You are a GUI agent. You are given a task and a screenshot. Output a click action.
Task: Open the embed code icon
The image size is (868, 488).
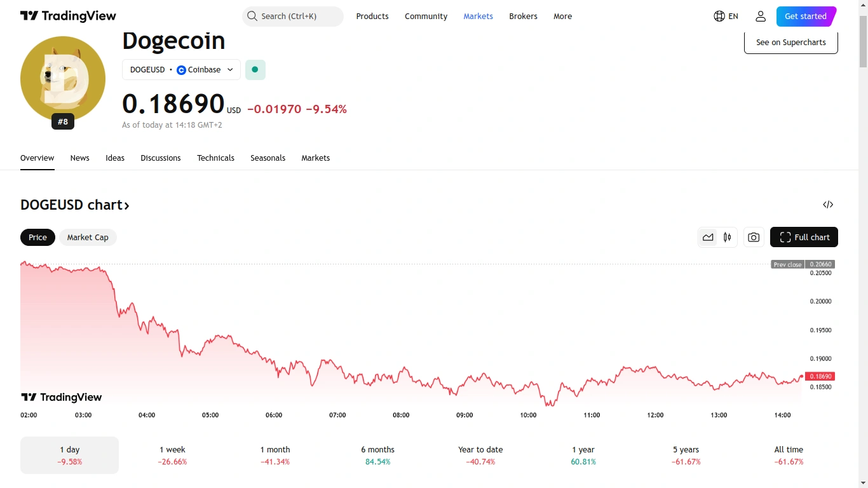coord(828,205)
